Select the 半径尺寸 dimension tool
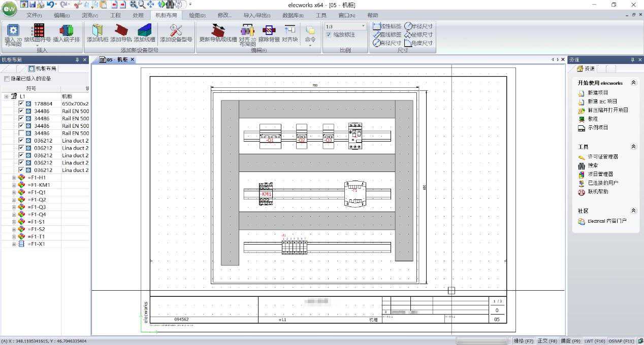Screen dimensions: 644x345 [x=418, y=26]
